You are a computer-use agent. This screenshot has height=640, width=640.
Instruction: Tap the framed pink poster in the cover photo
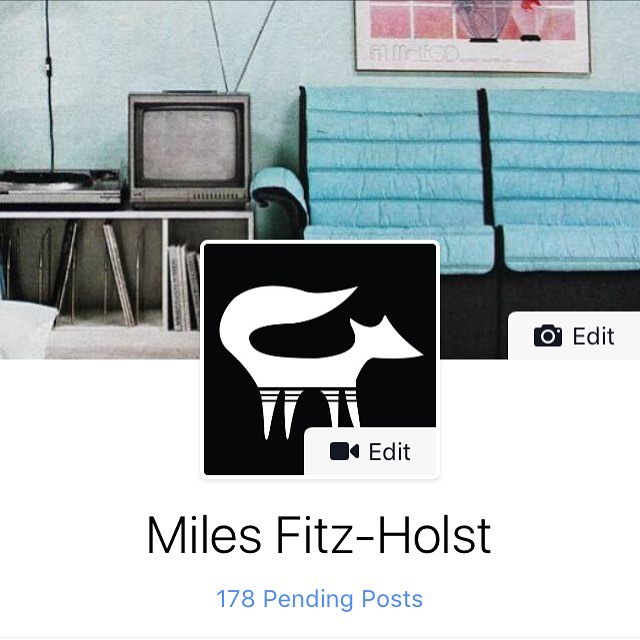tap(473, 35)
